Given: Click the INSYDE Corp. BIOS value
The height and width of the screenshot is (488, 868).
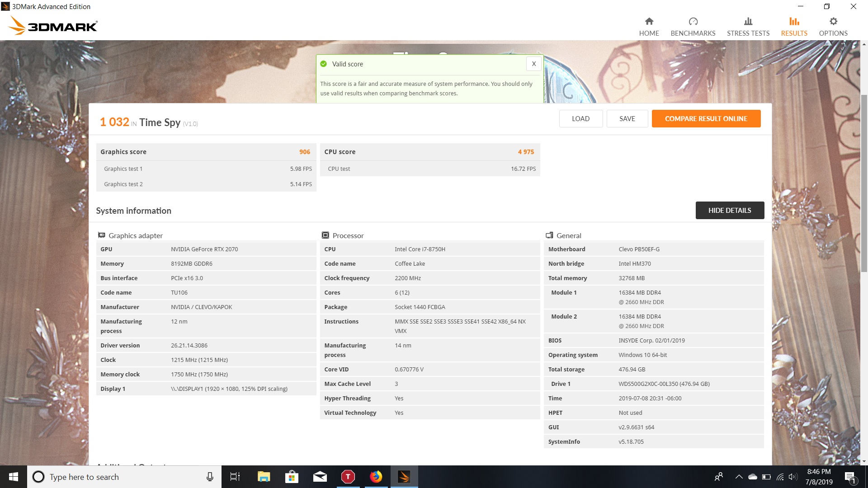Looking at the screenshot, I should point(651,340).
